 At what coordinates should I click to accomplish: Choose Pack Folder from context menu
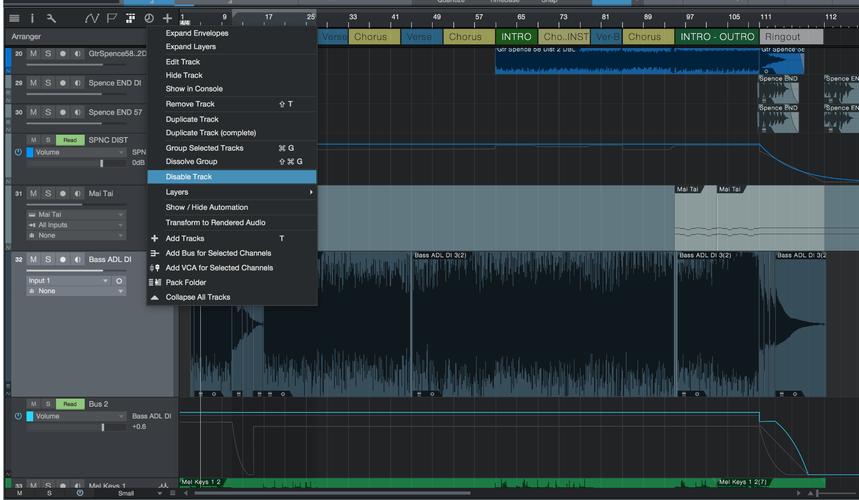232,283
